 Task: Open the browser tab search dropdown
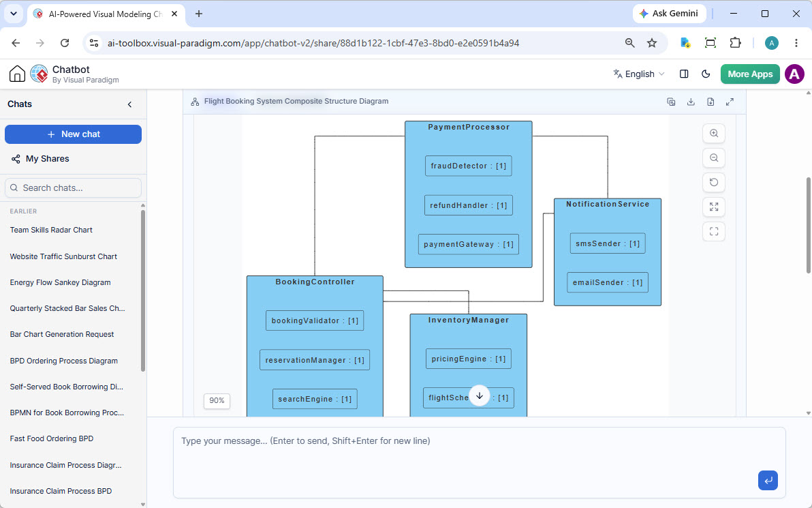tap(14, 14)
